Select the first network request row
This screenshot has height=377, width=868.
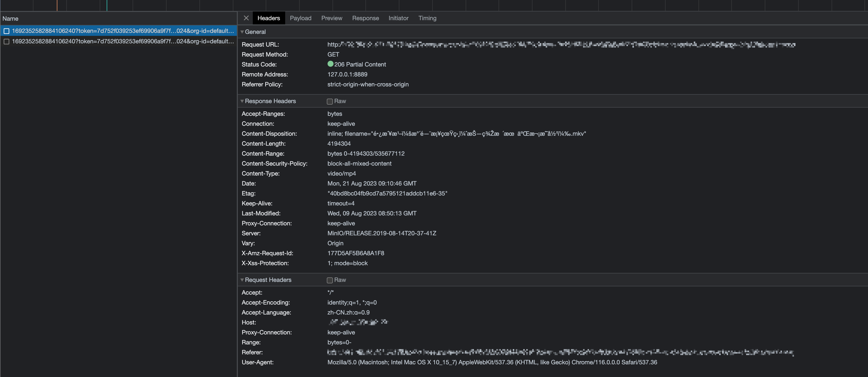(x=123, y=31)
